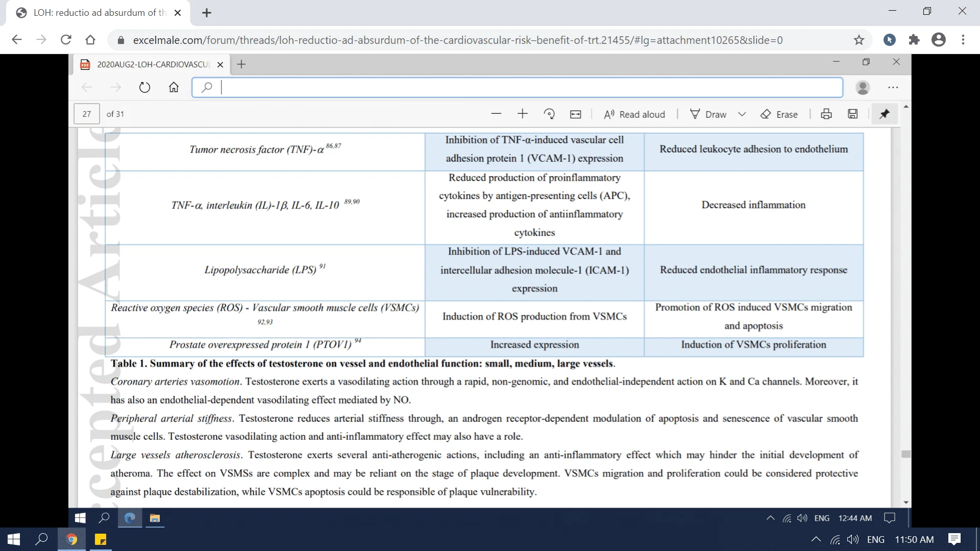Image resolution: width=980 pixels, height=551 pixels.
Task: Open network Wi-Fi settings in tray
Action: (x=835, y=539)
